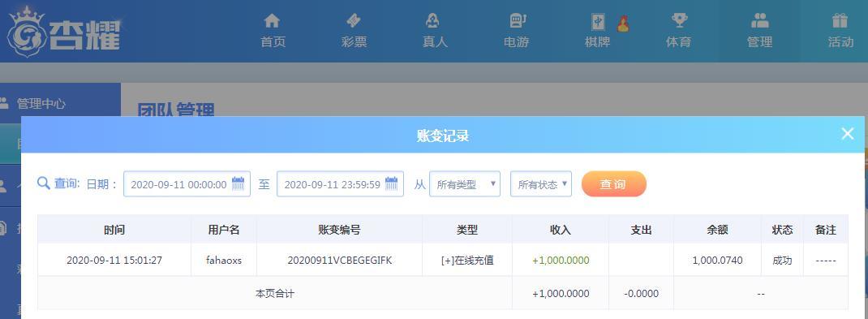The width and height of the screenshot is (868, 319).
Task: Open the trophy icon 体育
Action: [x=679, y=21]
